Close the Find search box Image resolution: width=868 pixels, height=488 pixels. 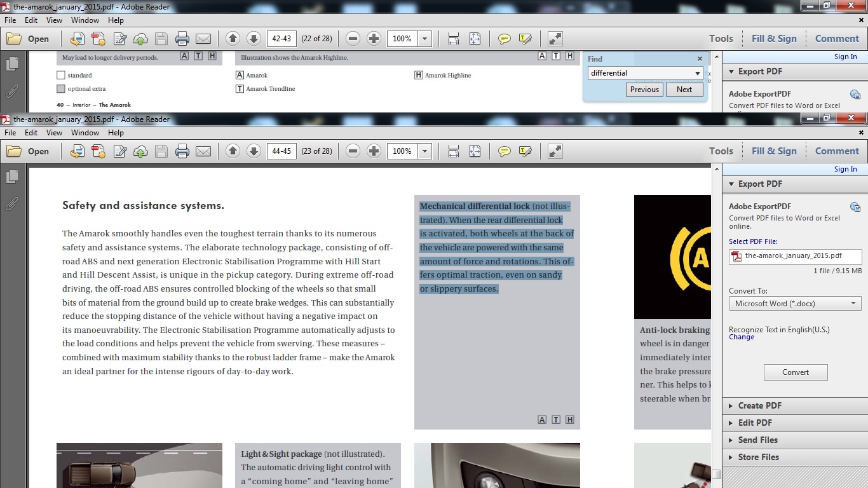point(700,58)
